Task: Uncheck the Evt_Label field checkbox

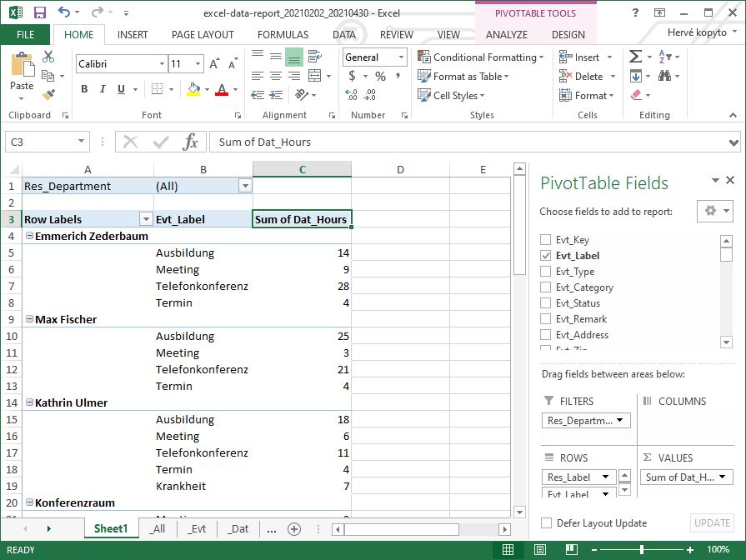Action: point(546,256)
